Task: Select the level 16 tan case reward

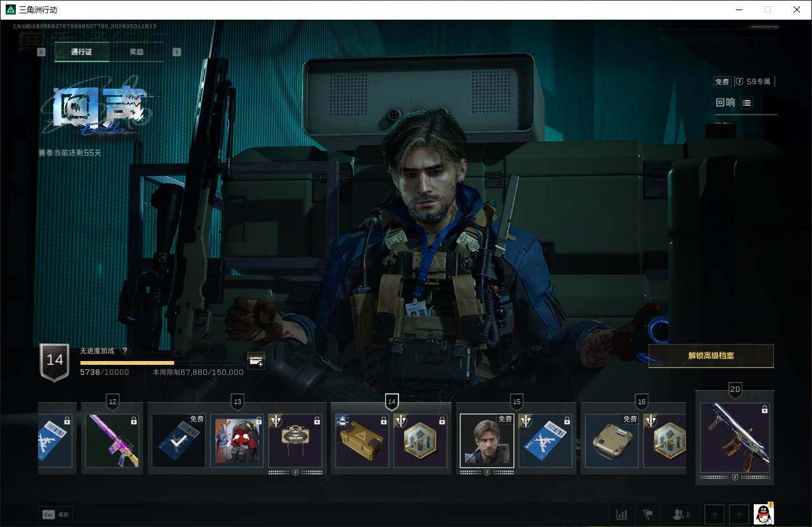Action: 612,441
